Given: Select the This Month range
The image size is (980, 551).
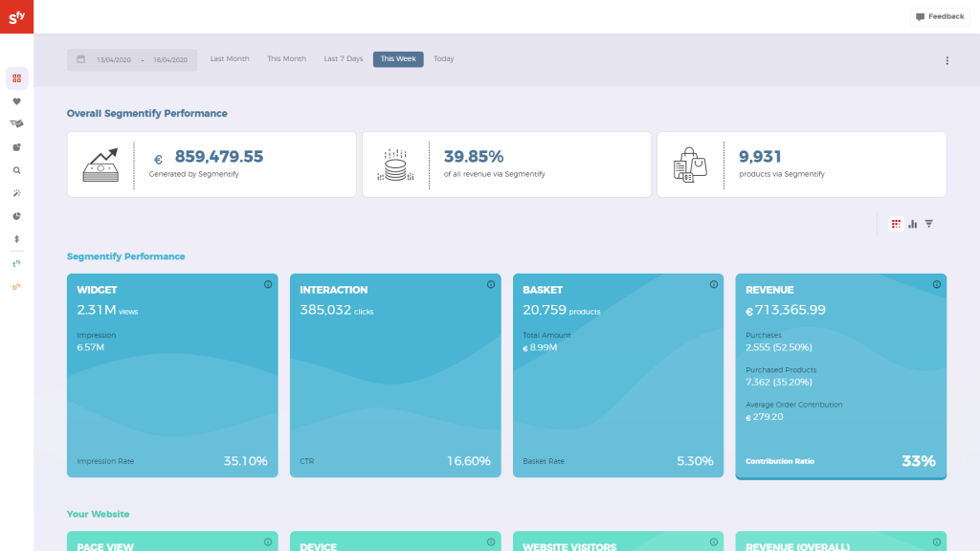Looking at the screenshot, I should click(287, 58).
